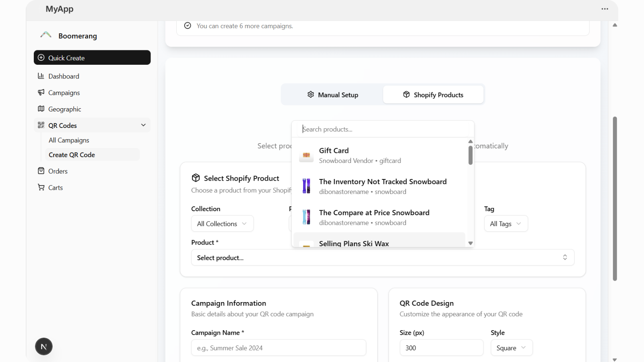Switch to the Manual Setup tab
Image resolution: width=644 pixels, height=362 pixels.
[337, 94]
